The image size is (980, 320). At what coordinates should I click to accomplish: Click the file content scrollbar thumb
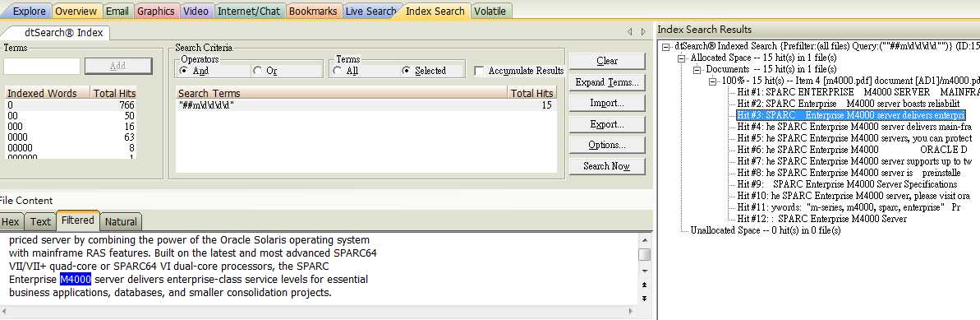click(644, 255)
